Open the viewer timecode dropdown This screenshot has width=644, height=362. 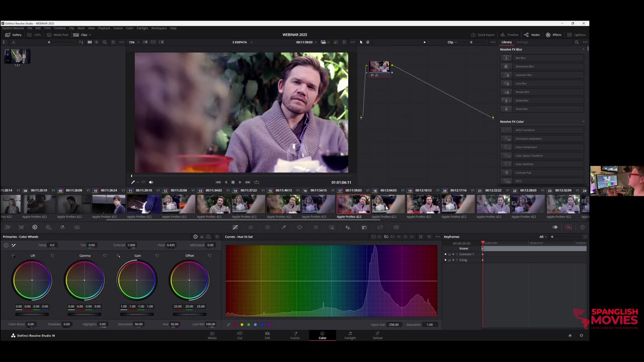point(315,42)
